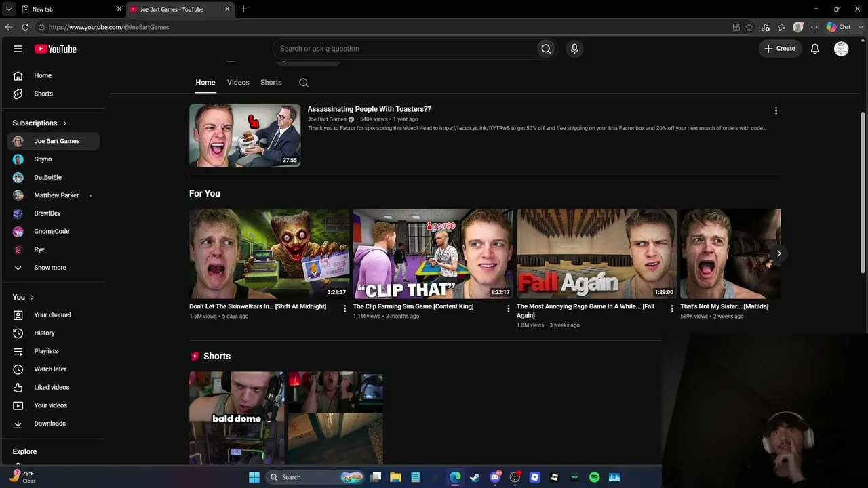
Task: Switch to the channel Shorts tab
Action: (271, 83)
